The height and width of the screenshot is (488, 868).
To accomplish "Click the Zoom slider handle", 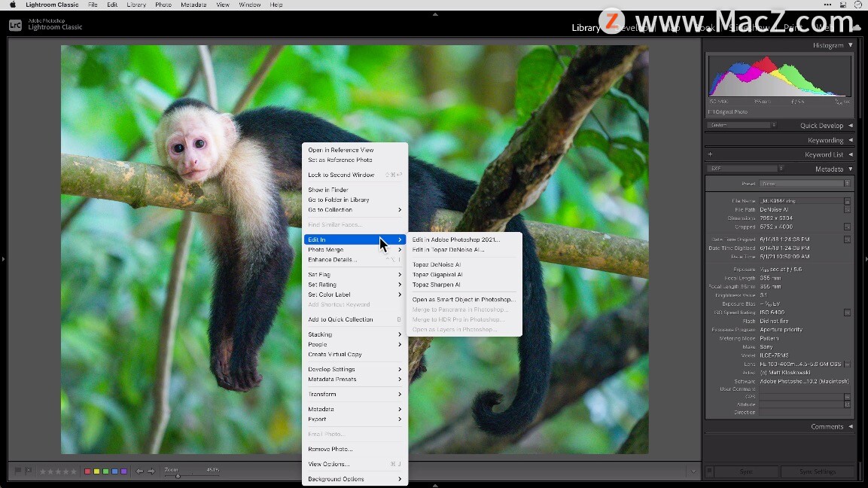I will pos(178,475).
